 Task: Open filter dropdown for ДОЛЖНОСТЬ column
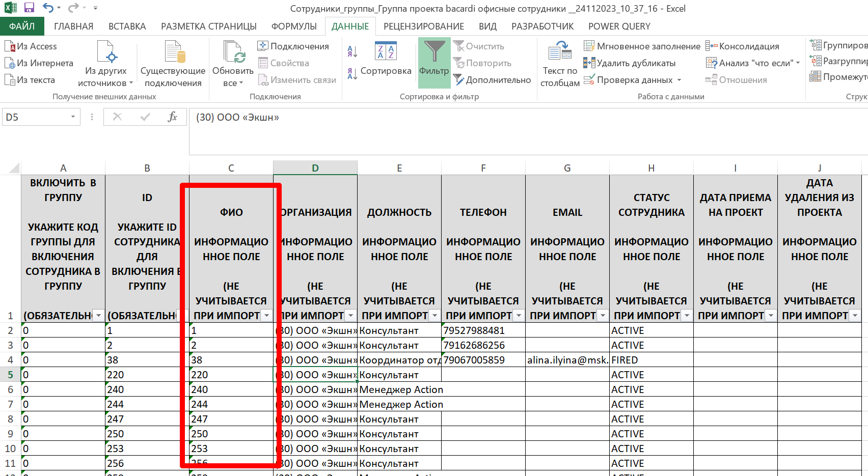click(435, 316)
